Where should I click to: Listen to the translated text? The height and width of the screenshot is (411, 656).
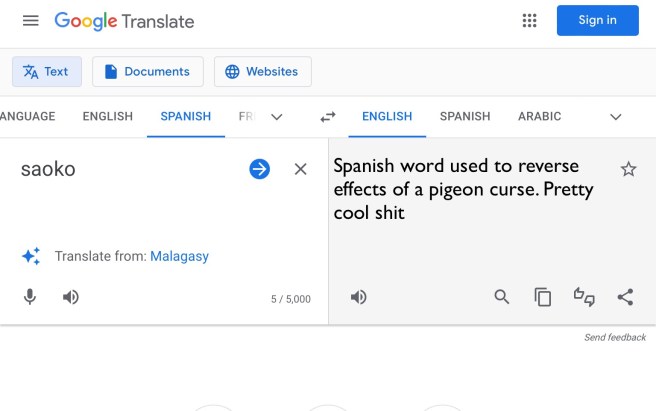tap(358, 297)
